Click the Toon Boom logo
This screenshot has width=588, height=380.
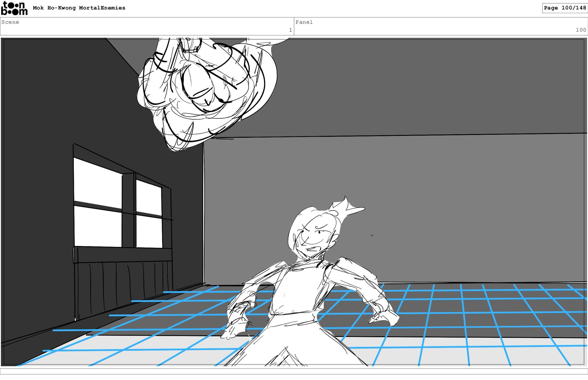[14, 8]
